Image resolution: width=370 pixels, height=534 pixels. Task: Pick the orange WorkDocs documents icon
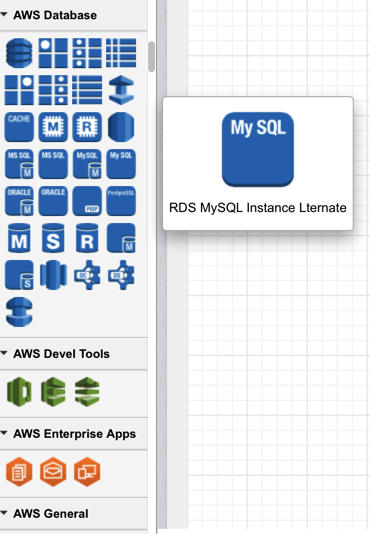tap(19, 472)
